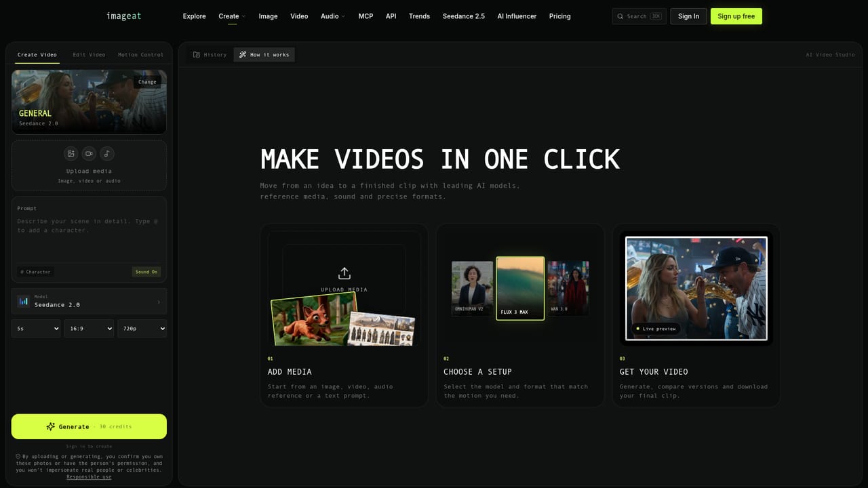Select the FLUX 3 MAX thumbnail
The image size is (868, 488).
tap(520, 288)
